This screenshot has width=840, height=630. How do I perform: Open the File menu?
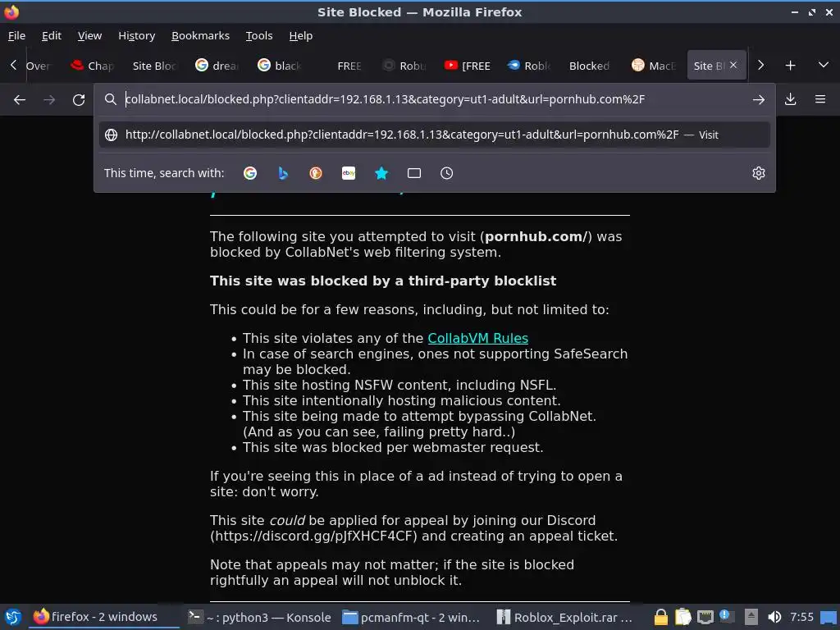pos(16,36)
